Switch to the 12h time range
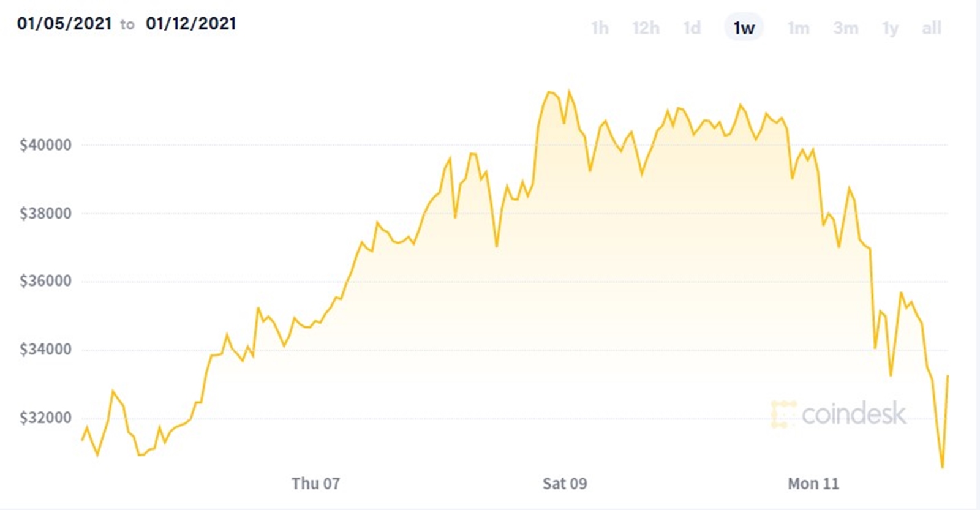Viewport: 980px width, 510px height. coord(646,28)
